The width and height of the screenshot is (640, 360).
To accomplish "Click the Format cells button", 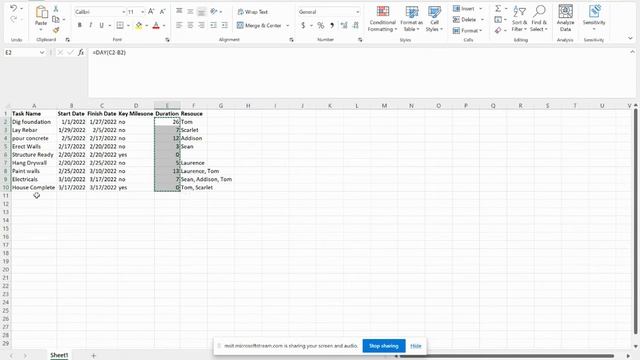I will click(x=467, y=31).
